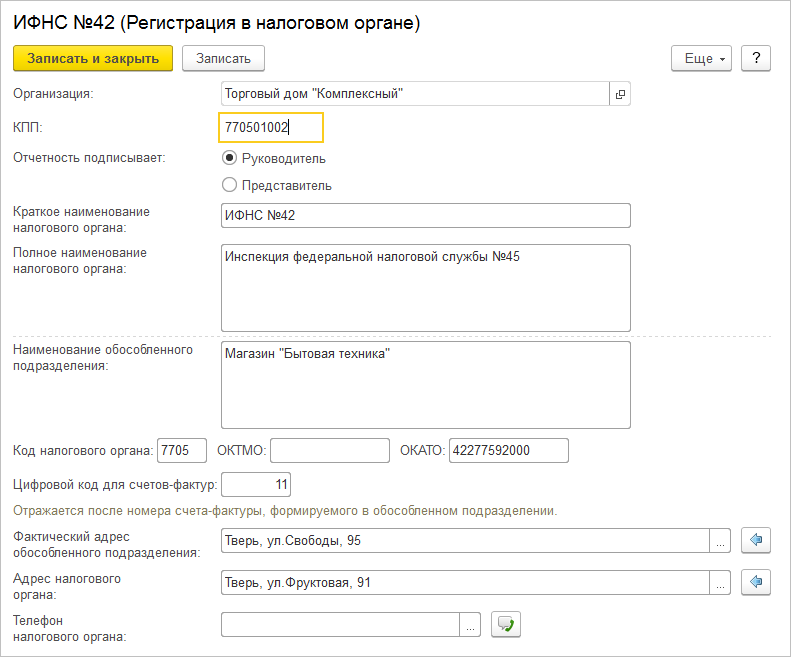Edit Наименование обособленного подразделения text box

[x=426, y=385]
